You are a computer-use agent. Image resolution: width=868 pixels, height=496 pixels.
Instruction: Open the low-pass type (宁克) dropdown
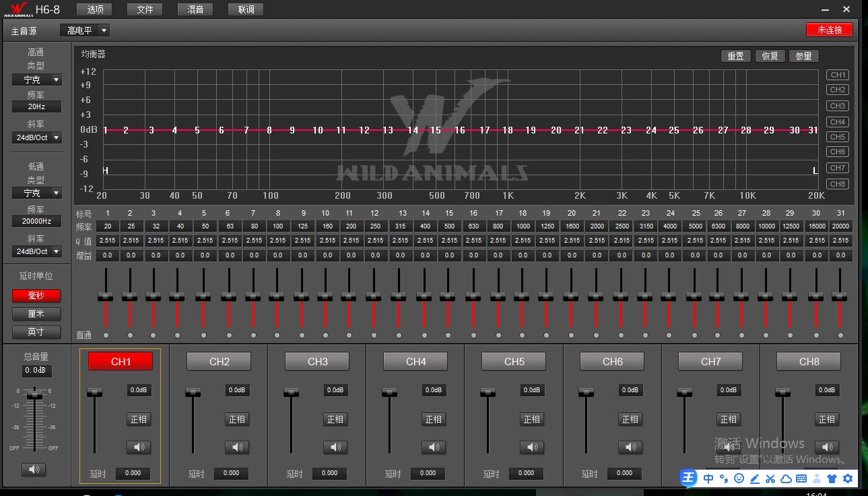(x=37, y=193)
